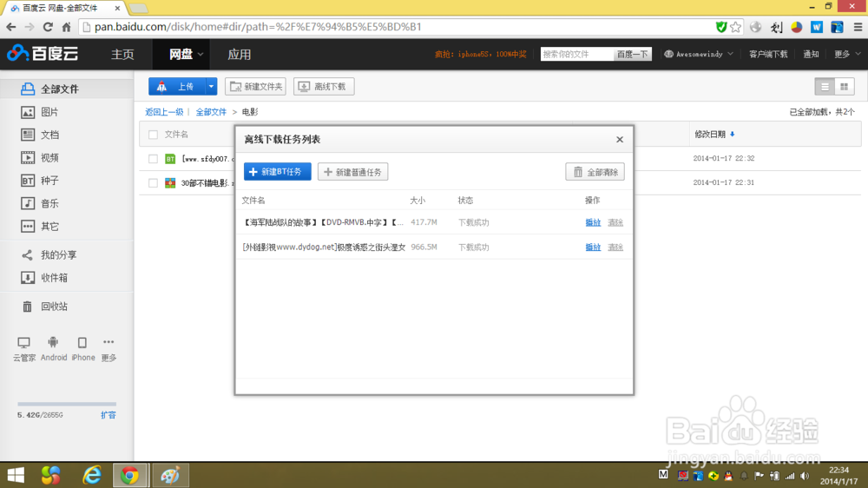868x488 pixels.
Task: Click 返回上一级 link
Action: pos(164,112)
